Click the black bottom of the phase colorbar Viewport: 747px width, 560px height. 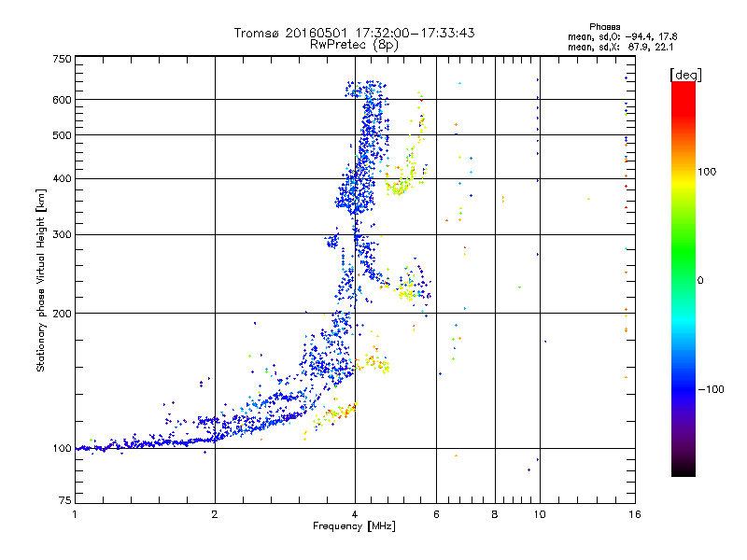684,469
